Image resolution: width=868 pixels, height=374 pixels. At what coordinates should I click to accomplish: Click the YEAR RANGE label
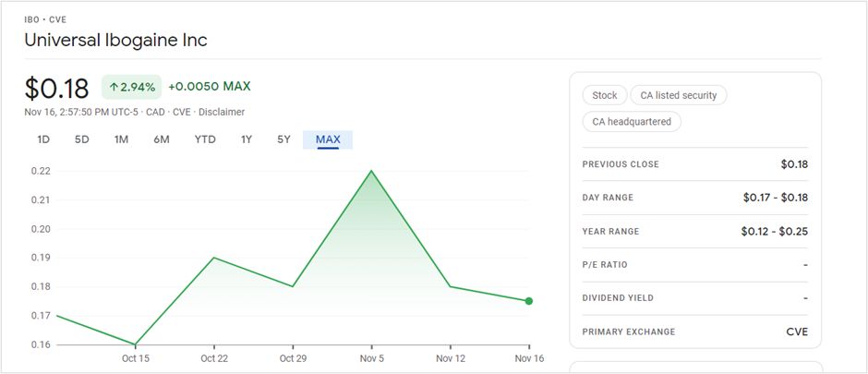coord(610,231)
